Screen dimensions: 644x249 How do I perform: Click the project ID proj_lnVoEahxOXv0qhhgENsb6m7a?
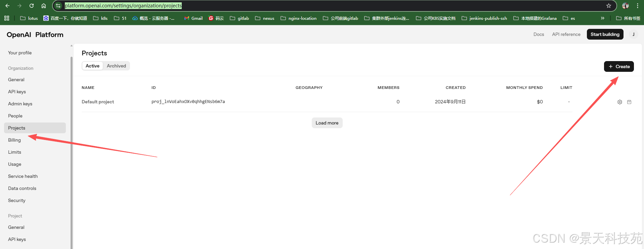(188, 102)
